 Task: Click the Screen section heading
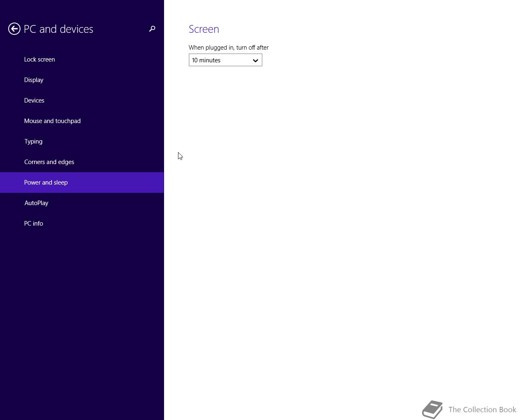click(x=204, y=29)
